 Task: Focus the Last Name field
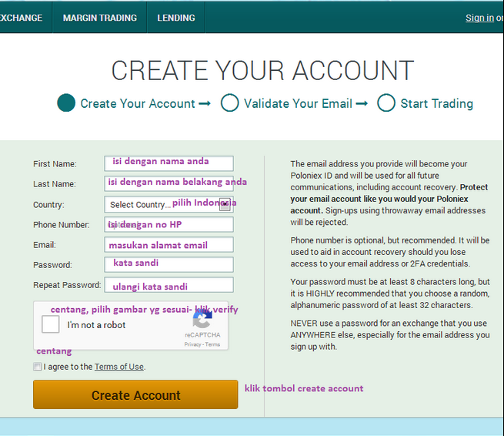coord(169,184)
